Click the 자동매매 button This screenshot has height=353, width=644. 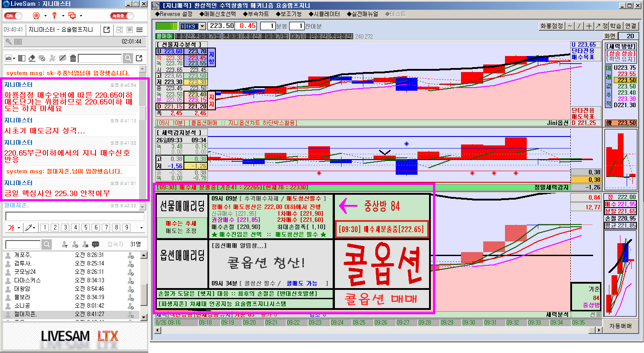coord(620,326)
